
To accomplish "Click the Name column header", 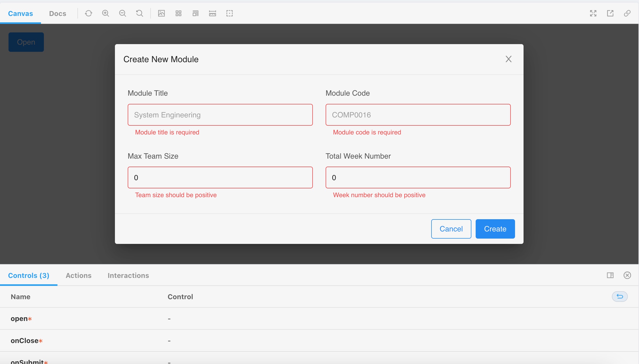I will [x=20, y=297].
